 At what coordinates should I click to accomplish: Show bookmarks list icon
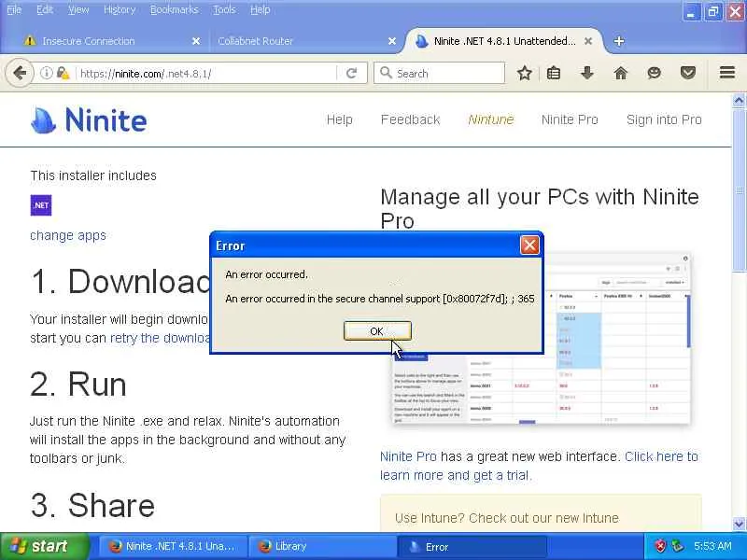[x=554, y=74]
